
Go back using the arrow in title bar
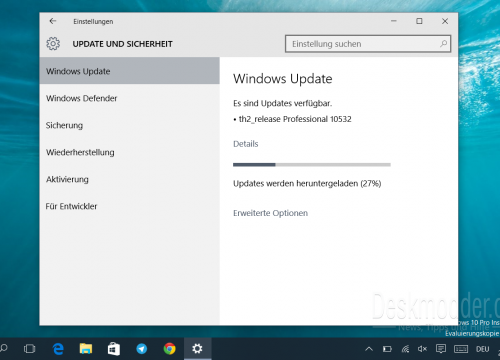pos(53,21)
